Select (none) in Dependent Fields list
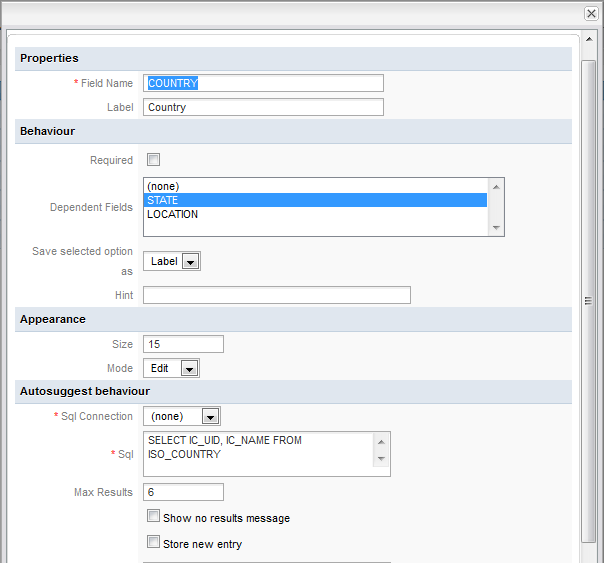The height and width of the screenshot is (563, 604). (315, 186)
